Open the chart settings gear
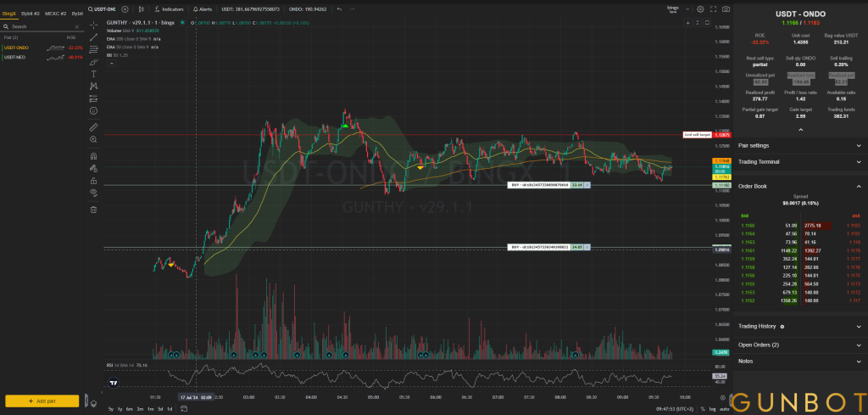Screen dimensions: 868x415 pyautogui.click(x=700, y=8)
